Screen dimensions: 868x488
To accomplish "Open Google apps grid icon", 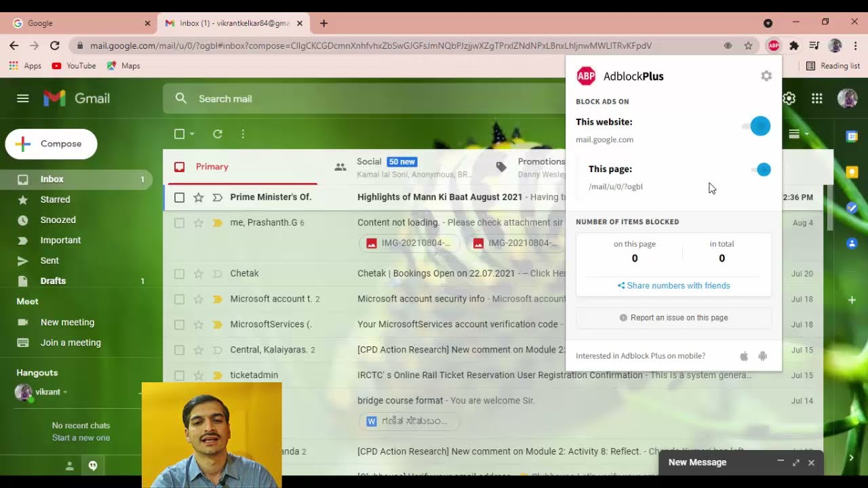I will (x=817, y=98).
